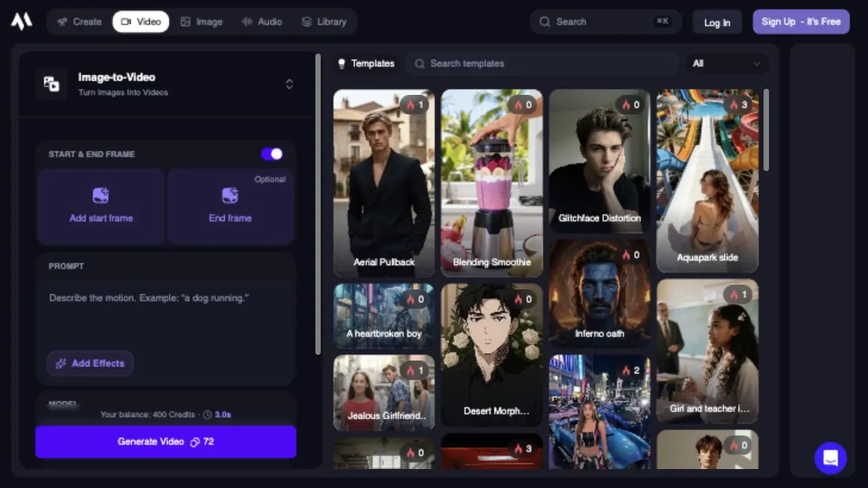Click the templates gallery scrollbar
868x488 pixels.
tap(766, 130)
